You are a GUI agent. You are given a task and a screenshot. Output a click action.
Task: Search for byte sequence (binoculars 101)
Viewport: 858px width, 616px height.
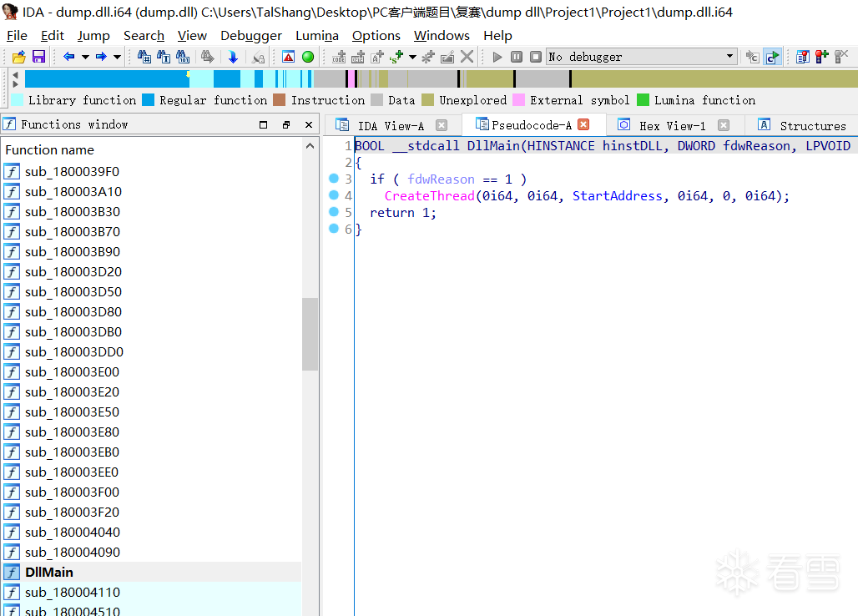click(183, 57)
